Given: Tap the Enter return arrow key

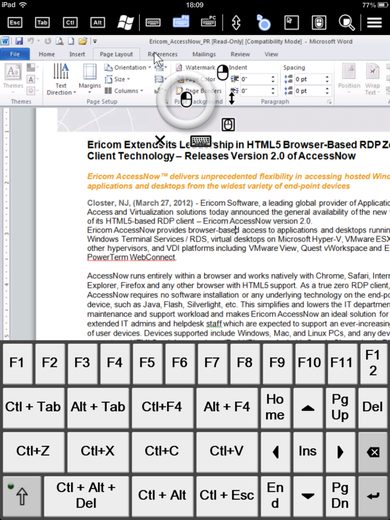Looking at the screenshot, I should pyautogui.click(x=373, y=495).
